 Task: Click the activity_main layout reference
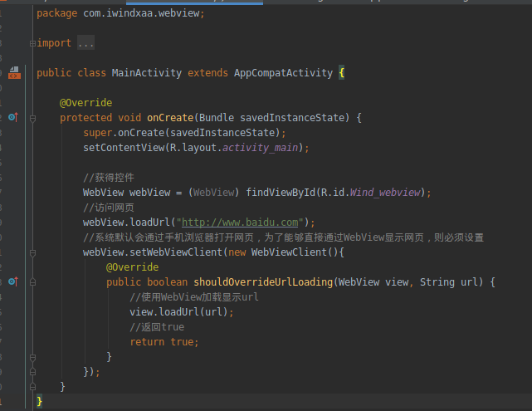tap(259, 148)
